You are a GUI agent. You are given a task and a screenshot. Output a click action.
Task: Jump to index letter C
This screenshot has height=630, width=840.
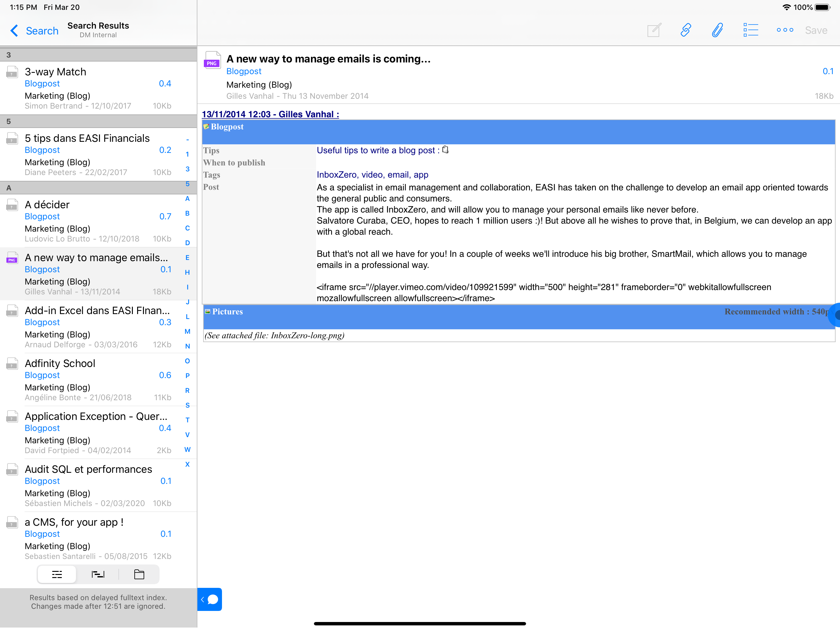[187, 228]
